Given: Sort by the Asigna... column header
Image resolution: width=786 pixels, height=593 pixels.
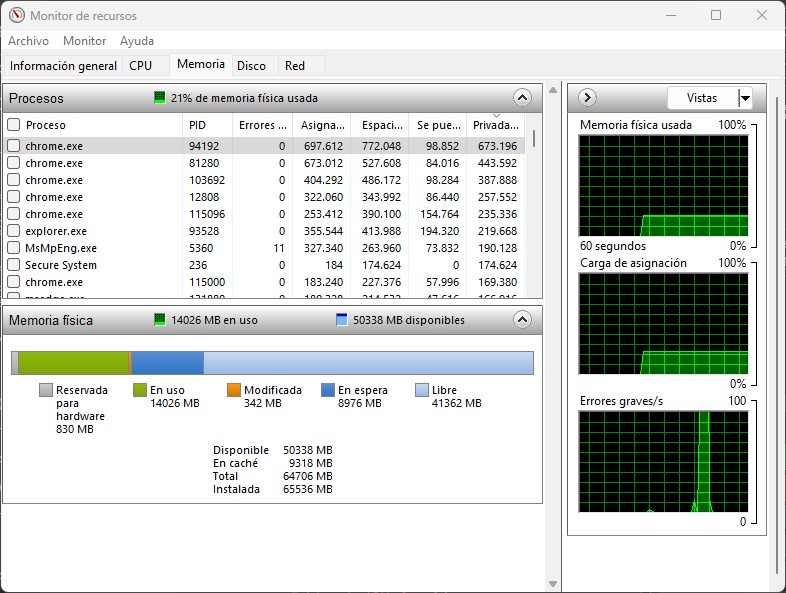Looking at the screenshot, I should point(322,125).
